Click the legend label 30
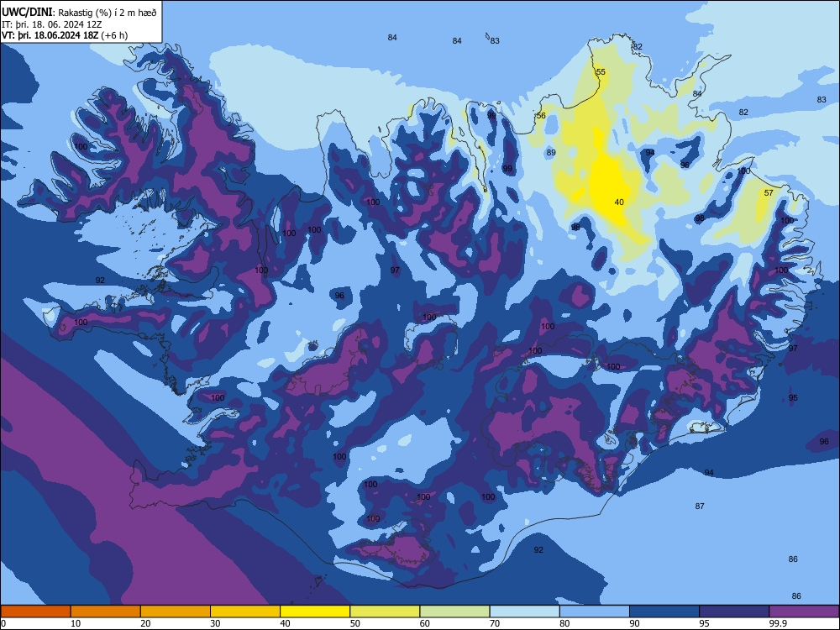 click(x=215, y=623)
